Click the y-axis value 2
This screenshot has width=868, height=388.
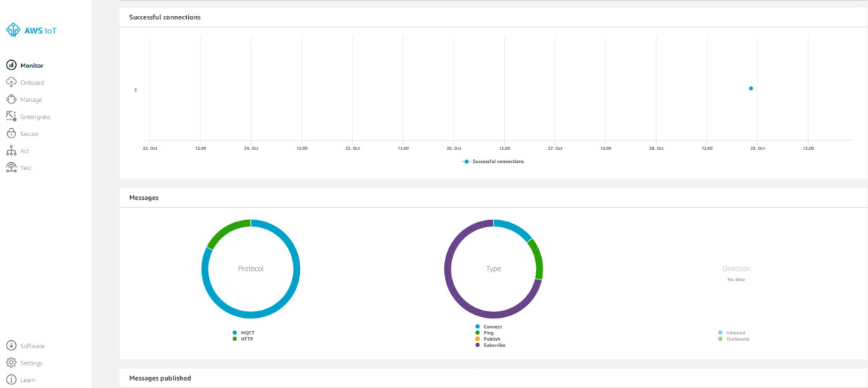135,90
